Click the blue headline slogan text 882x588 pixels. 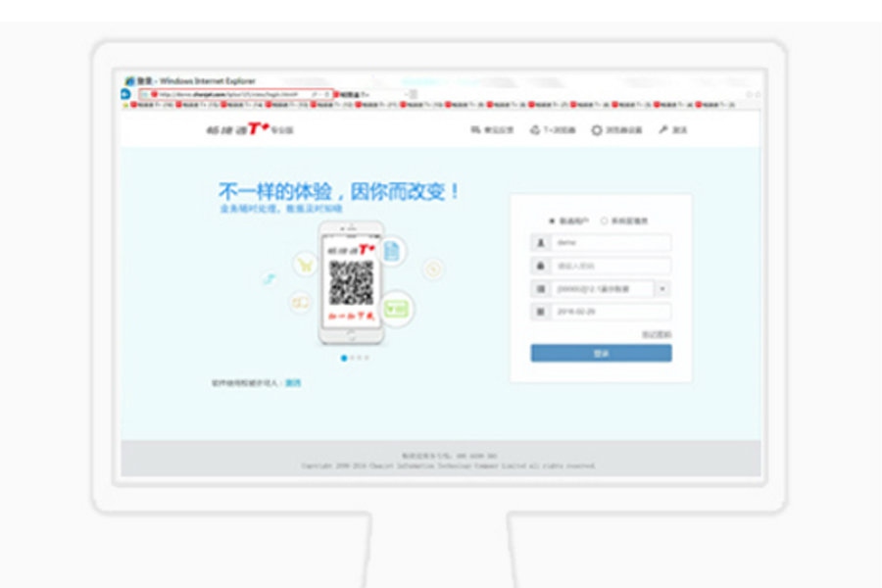click(x=339, y=191)
